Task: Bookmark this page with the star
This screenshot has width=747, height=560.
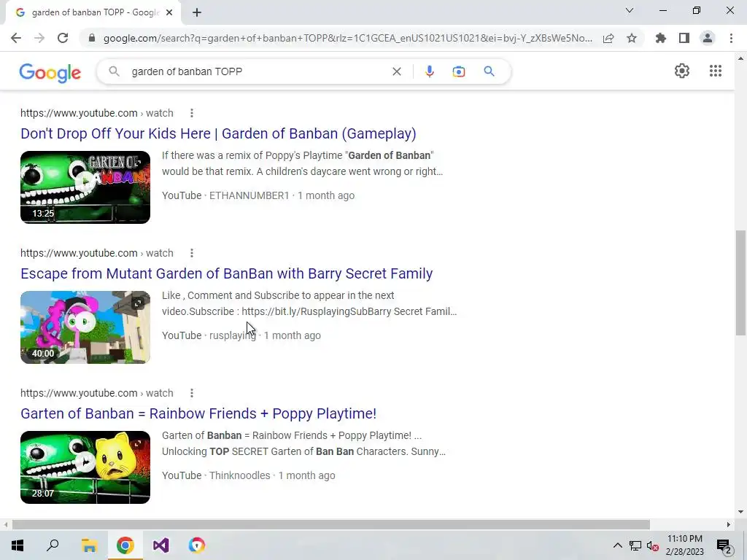Action: tap(632, 38)
